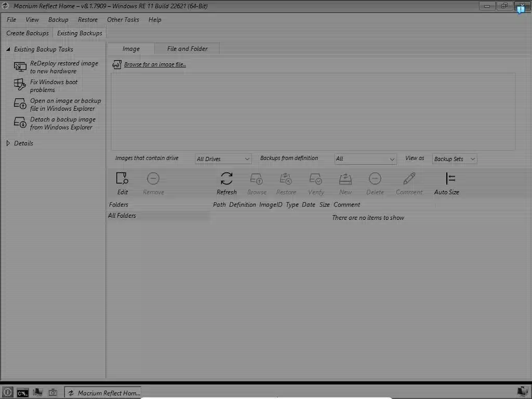Switch to the Existing Backups tab
This screenshot has height=399, width=532.
pos(79,33)
